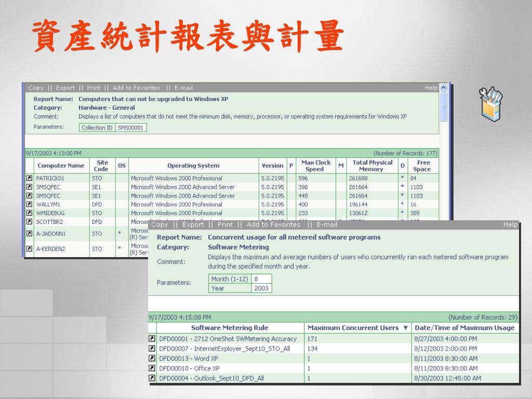The height and width of the screenshot is (399, 532).
Task: Click Add to Favorites in metering report
Action: (x=273, y=224)
